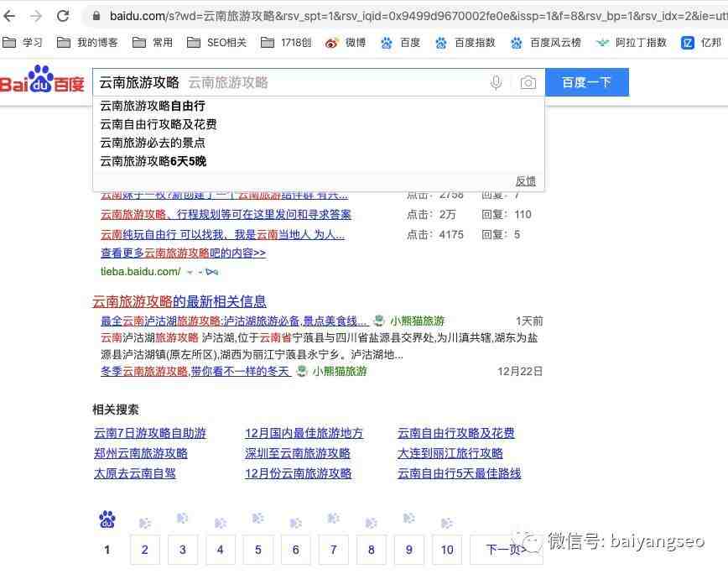Reload the page with refresh icon

pyautogui.click(x=63, y=16)
